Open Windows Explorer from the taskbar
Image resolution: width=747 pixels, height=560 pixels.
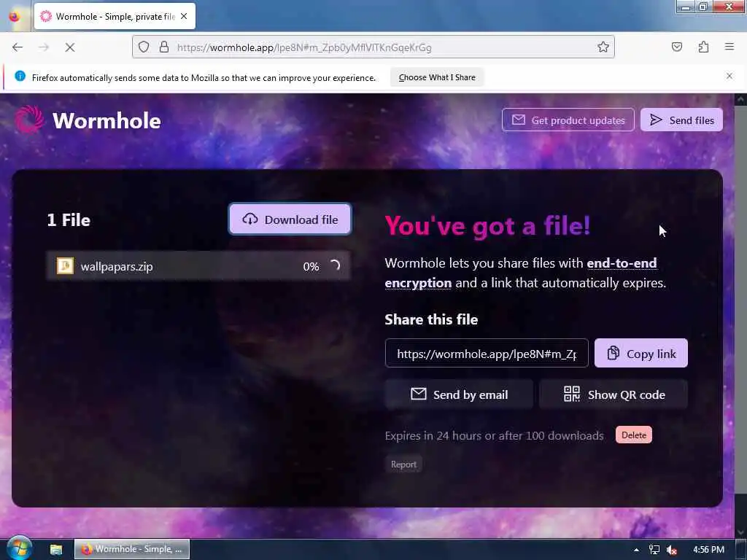pyautogui.click(x=56, y=549)
